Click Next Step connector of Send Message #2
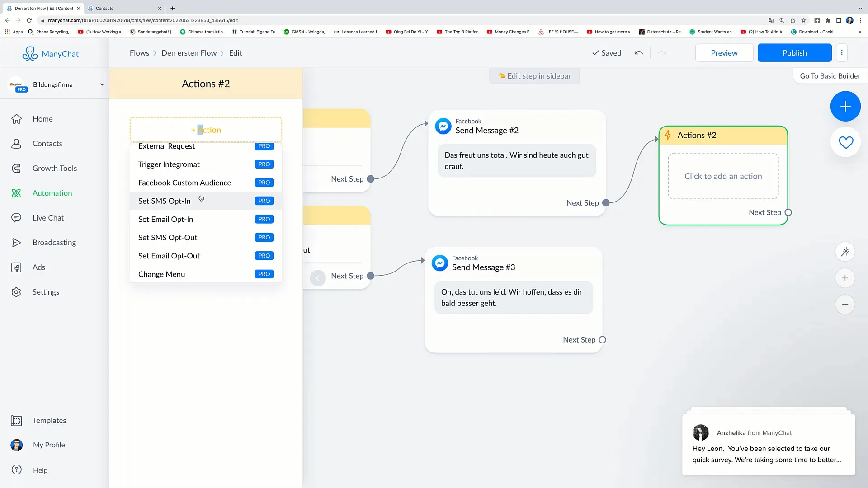 coord(606,203)
